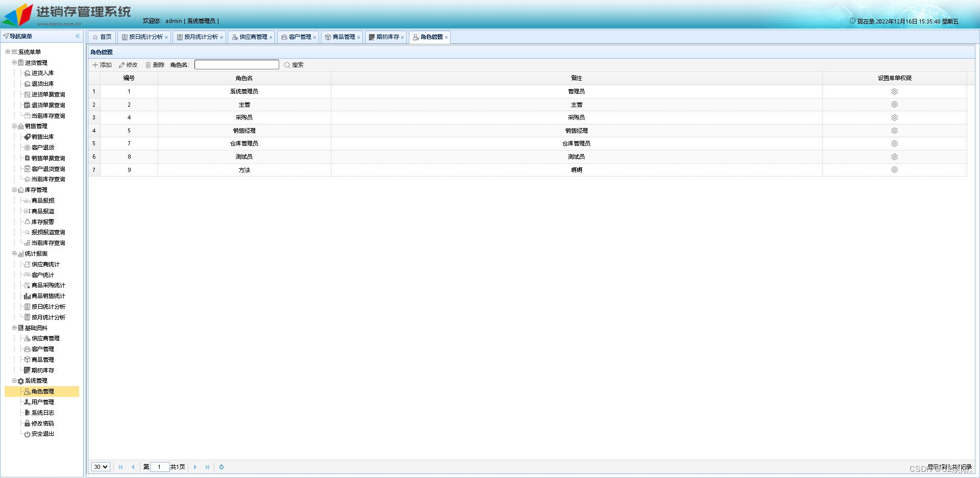Viewport: 980px width, 478px height.
Task: Open 进货单据查询 in the sidebar
Action: point(48,94)
